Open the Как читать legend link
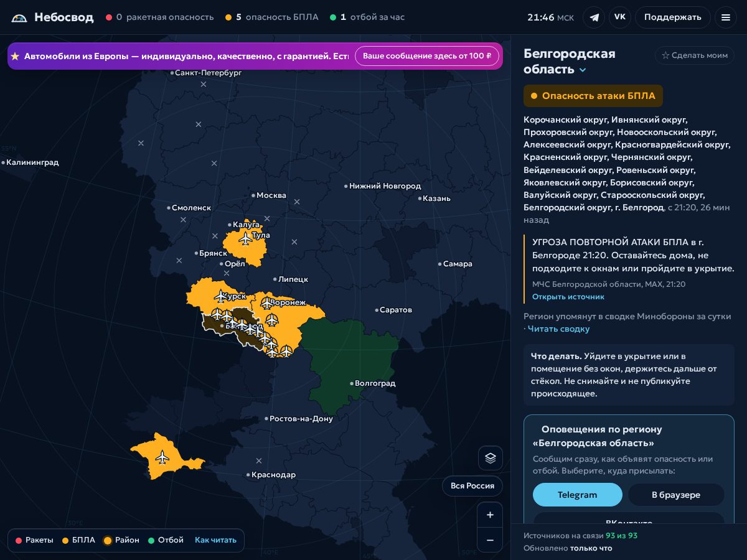Screen dimensions: 747x560 point(215,540)
